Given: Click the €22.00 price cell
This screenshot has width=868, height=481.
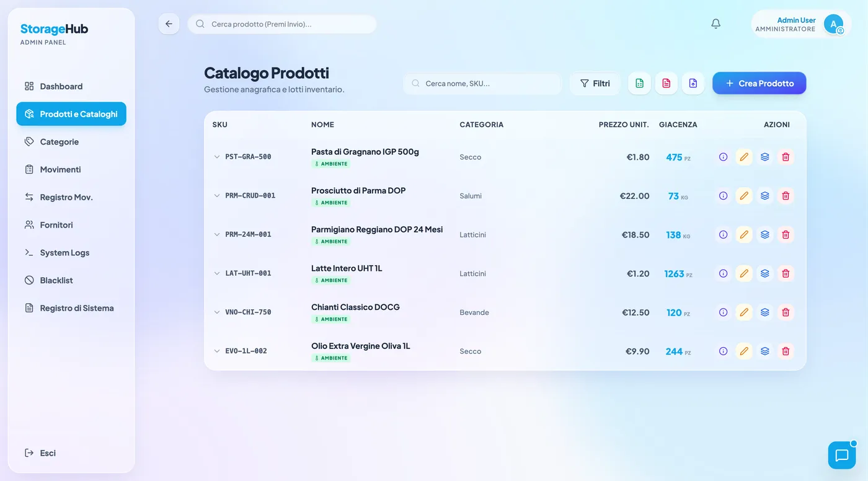Looking at the screenshot, I should 634,196.
